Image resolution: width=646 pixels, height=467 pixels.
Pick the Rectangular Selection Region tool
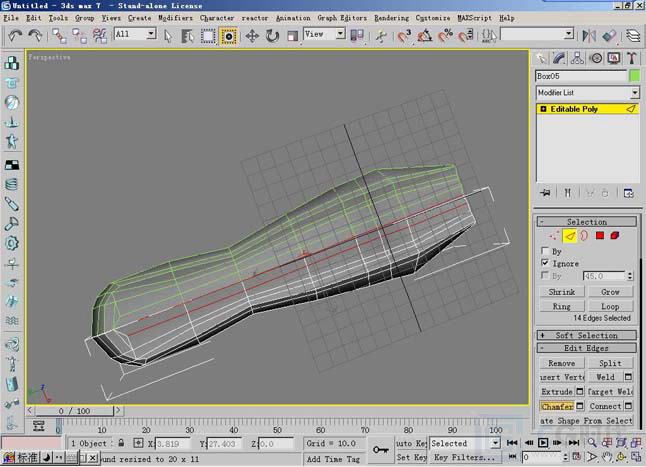208,36
